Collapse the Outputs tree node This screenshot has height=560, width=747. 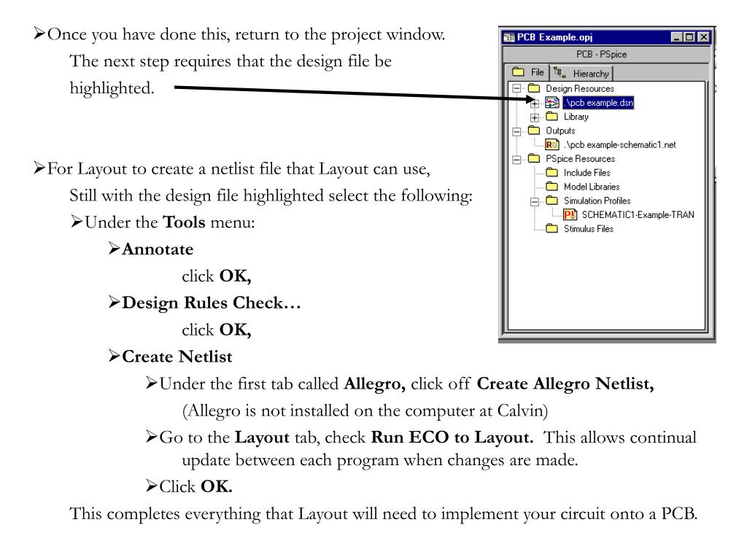pyautogui.click(x=516, y=131)
